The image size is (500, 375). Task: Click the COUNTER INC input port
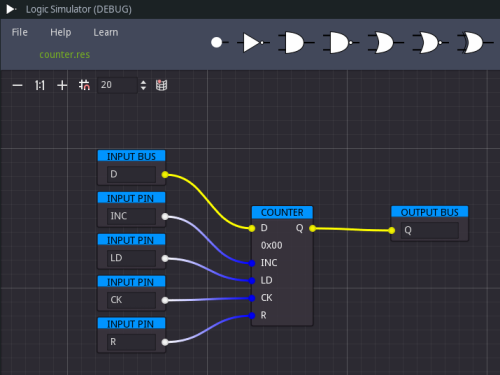pyautogui.click(x=252, y=263)
